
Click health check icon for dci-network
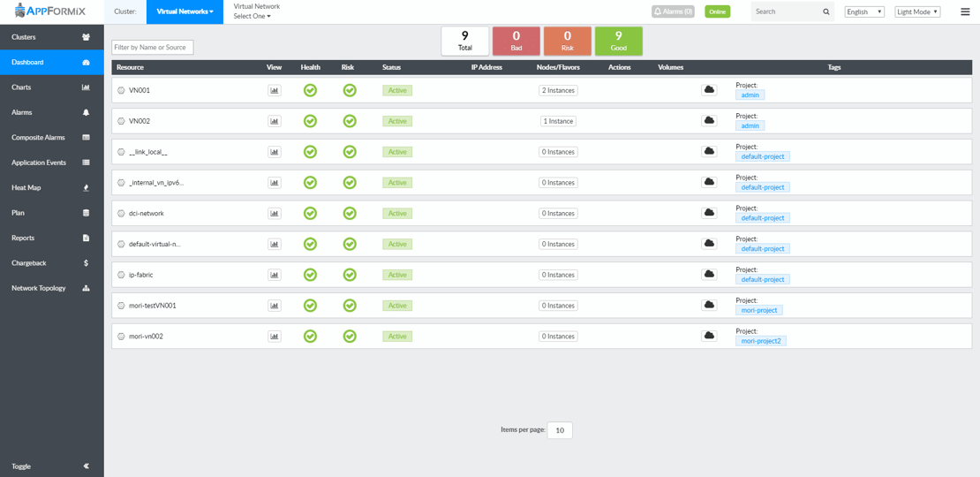coord(310,213)
